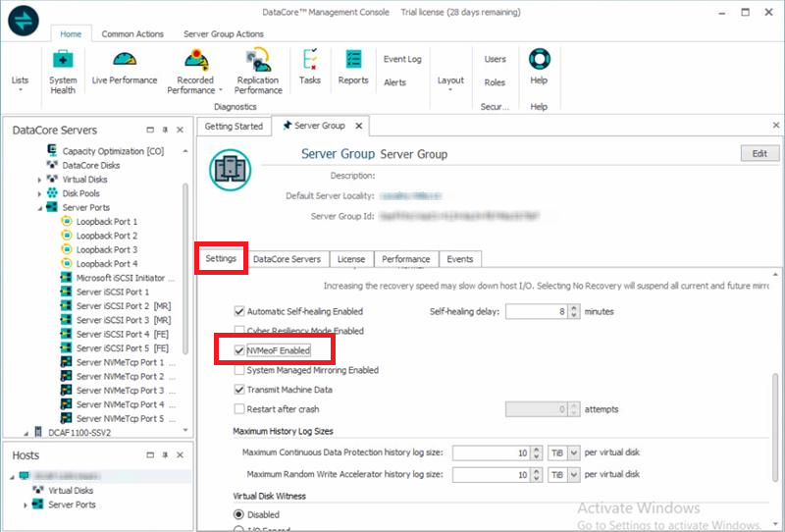Enable the Restart after crash checkbox
The height and width of the screenshot is (532, 785).
point(240,409)
